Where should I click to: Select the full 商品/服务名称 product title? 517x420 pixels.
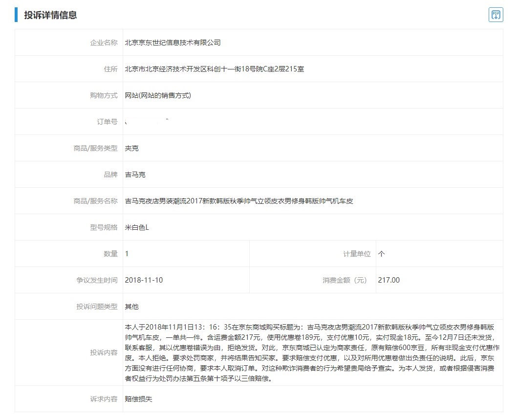tap(239, 200)
